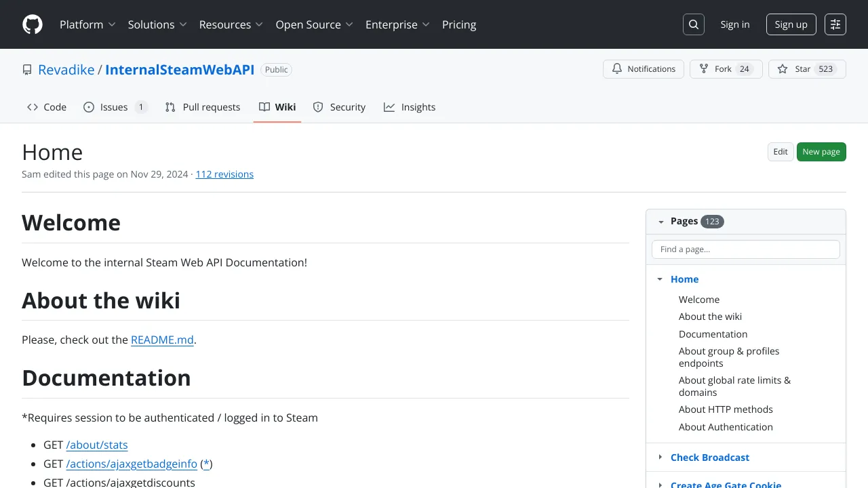Image resolution: width=868 pixels, height=488 pixels.
Task: Jump to About HTTP methods section
Action: tap(726, 409)
